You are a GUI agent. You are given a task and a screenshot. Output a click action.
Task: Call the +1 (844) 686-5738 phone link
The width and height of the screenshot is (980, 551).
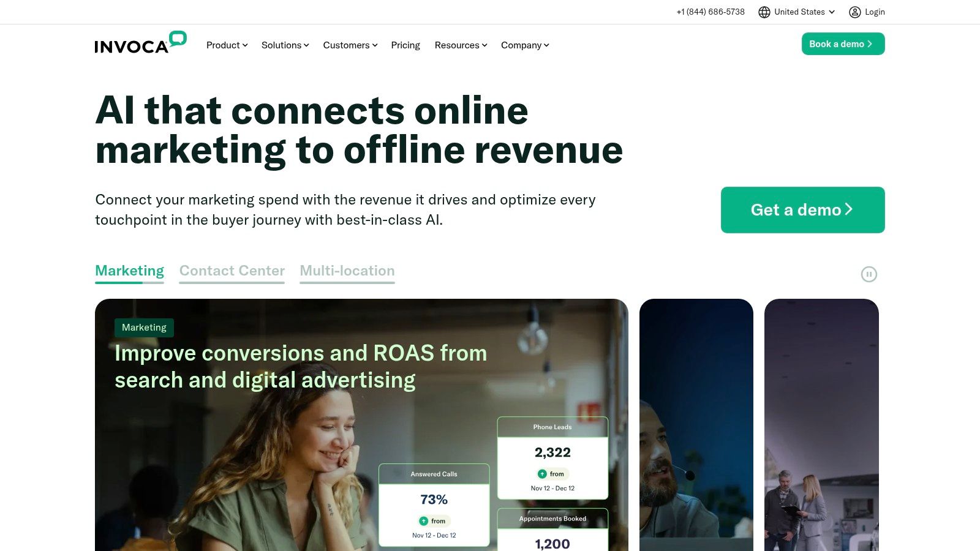click(x=710, y=12)
